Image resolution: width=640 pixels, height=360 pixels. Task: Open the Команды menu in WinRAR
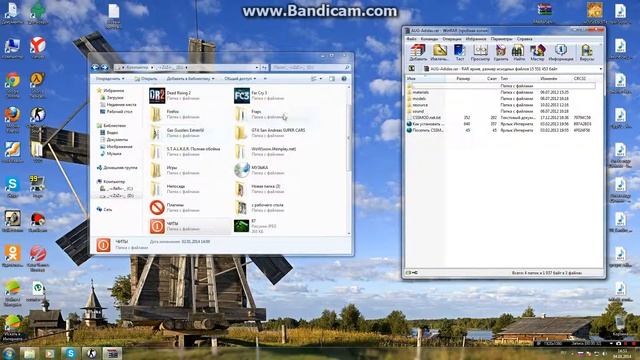pyautogui.click(x=429, y=39)
